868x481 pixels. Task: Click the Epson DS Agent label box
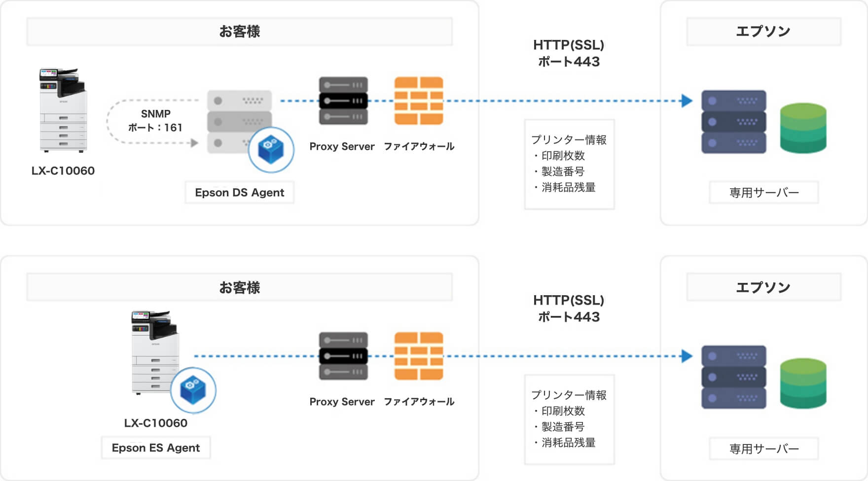point(240,192)
